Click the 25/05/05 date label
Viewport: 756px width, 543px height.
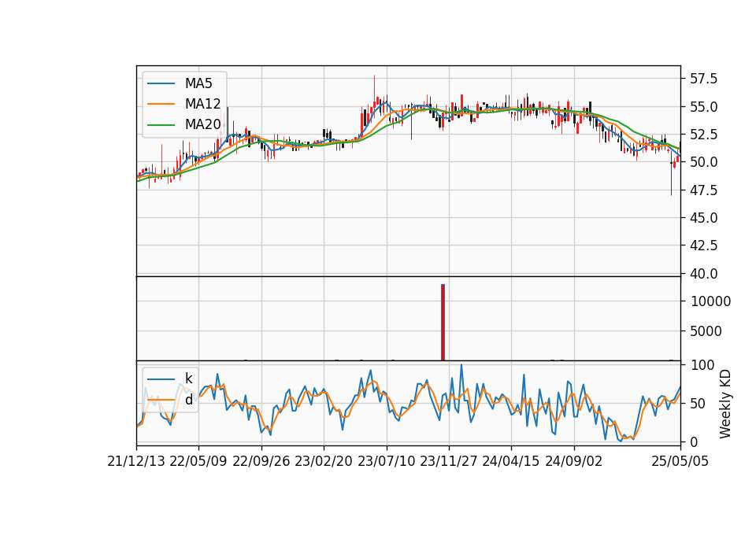point(680,461)
